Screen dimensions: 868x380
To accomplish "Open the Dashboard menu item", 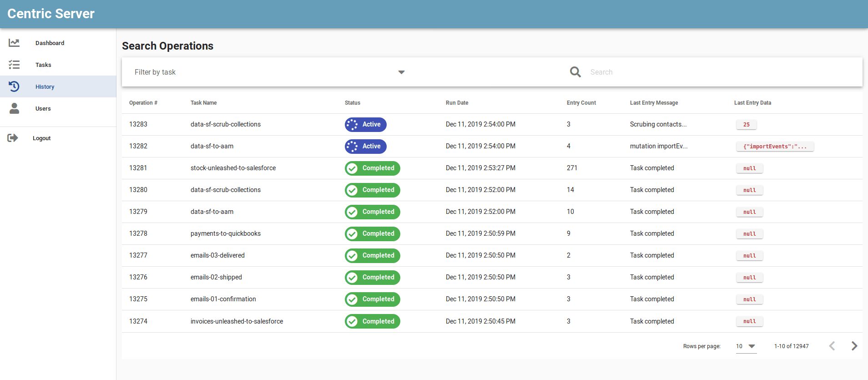I will [x=58, y=43].
